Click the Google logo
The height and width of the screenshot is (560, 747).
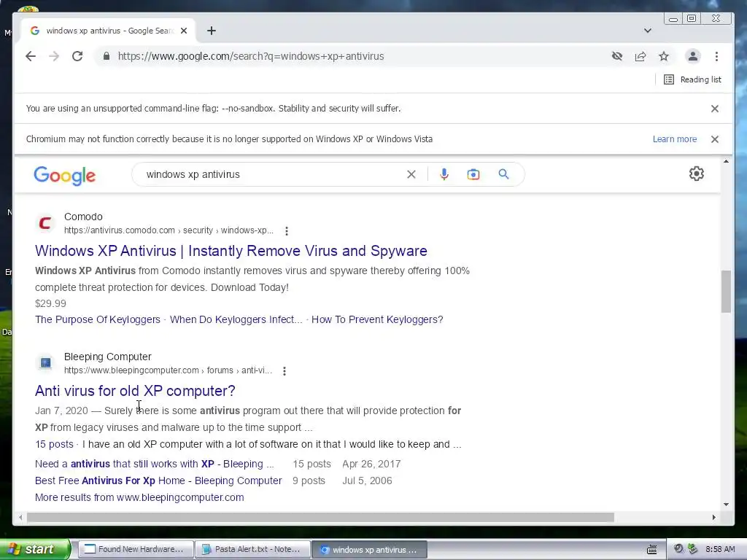click(x=65, y=176)
